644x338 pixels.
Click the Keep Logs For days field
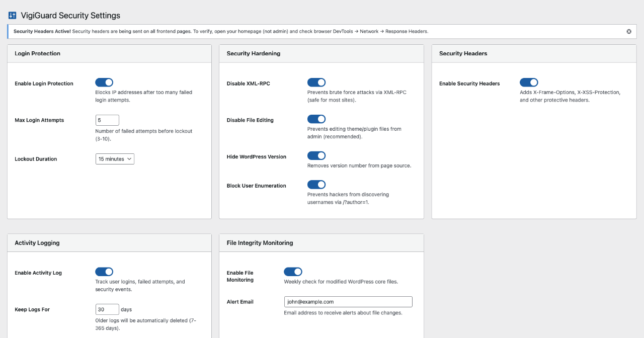point(107,309)
